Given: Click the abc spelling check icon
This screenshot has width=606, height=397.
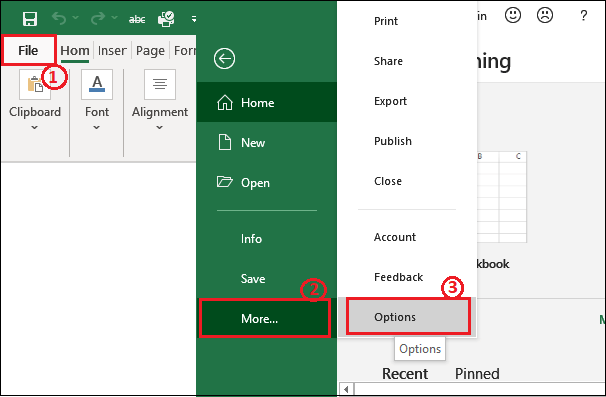Looking at the screenshot, I should tap(137, 19).
